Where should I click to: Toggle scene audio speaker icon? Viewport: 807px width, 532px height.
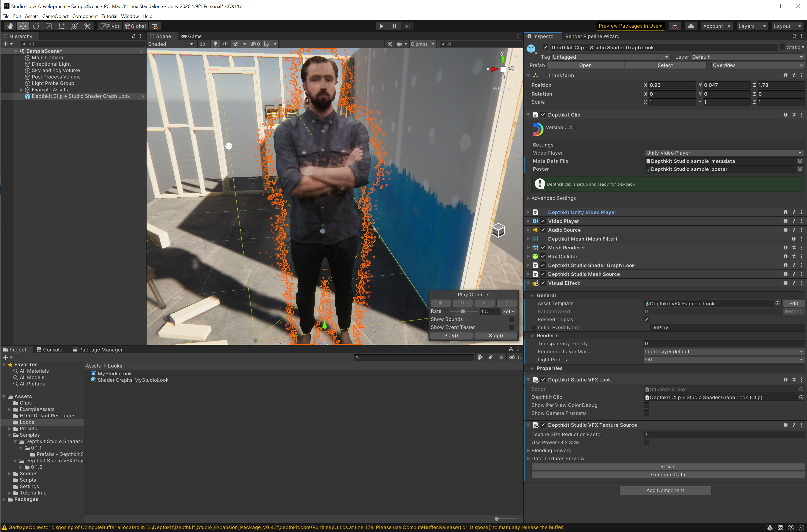pos(225,44)
